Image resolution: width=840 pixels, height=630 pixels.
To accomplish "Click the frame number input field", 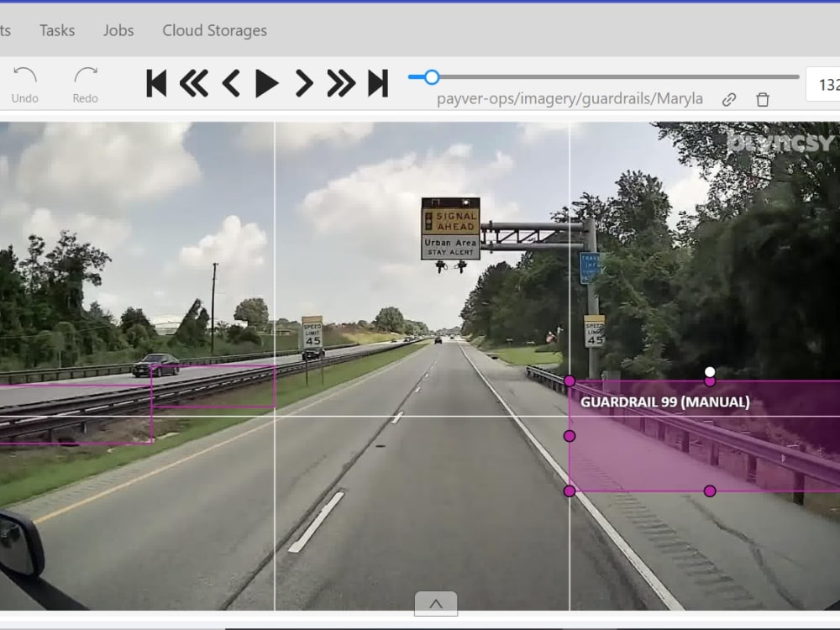I will click(x=823, y=84).
